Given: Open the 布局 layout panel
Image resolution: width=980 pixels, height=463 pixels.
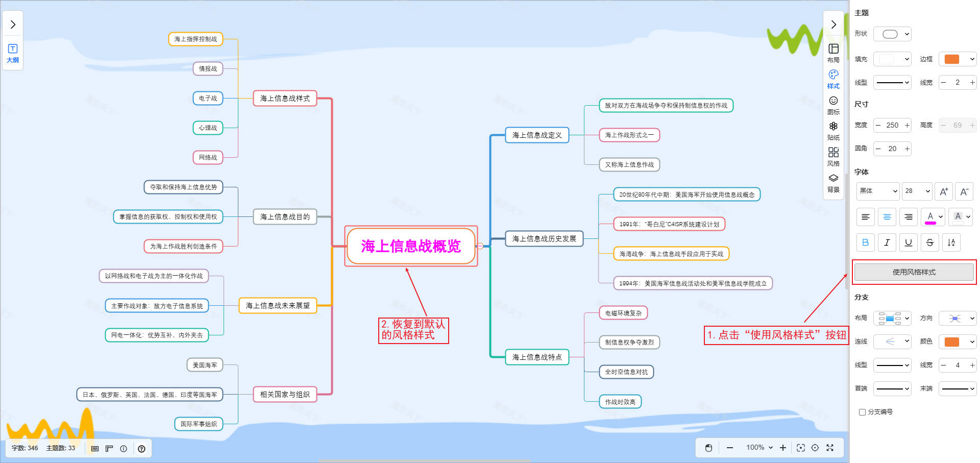Looking at the screenshot, I should 833,53.
